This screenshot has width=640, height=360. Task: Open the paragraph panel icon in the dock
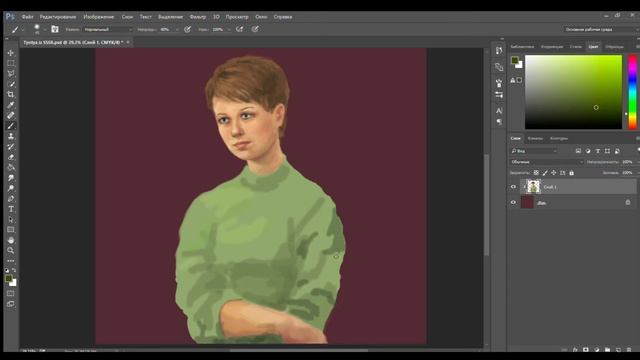click(499, 122)
